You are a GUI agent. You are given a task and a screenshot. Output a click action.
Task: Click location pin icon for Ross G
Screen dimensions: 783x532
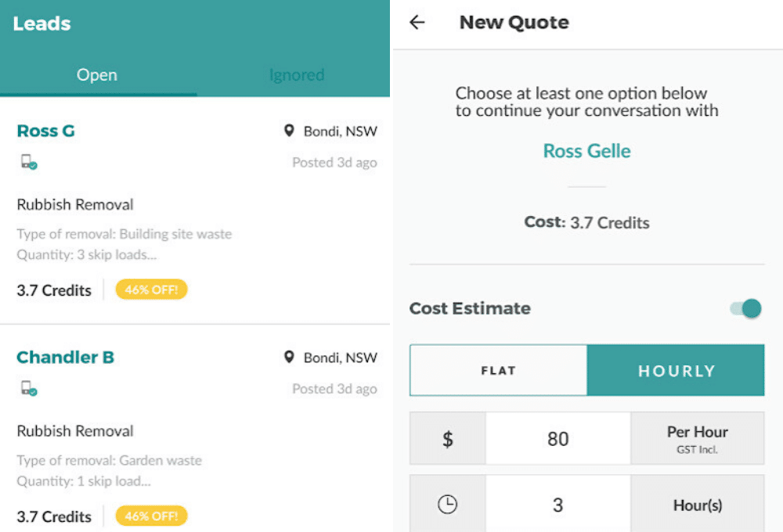(289, 131)
